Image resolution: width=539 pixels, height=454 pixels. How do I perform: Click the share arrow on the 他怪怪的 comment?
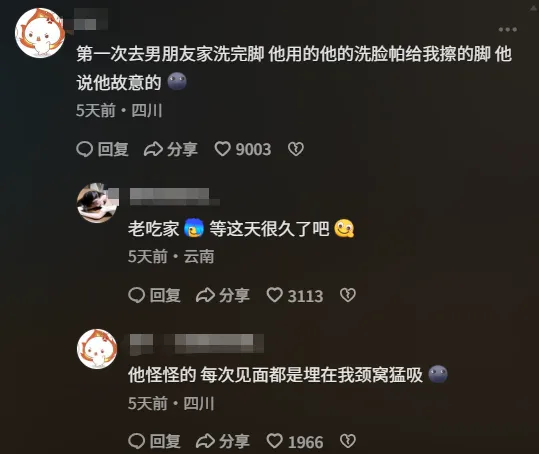tap(206, 441)
